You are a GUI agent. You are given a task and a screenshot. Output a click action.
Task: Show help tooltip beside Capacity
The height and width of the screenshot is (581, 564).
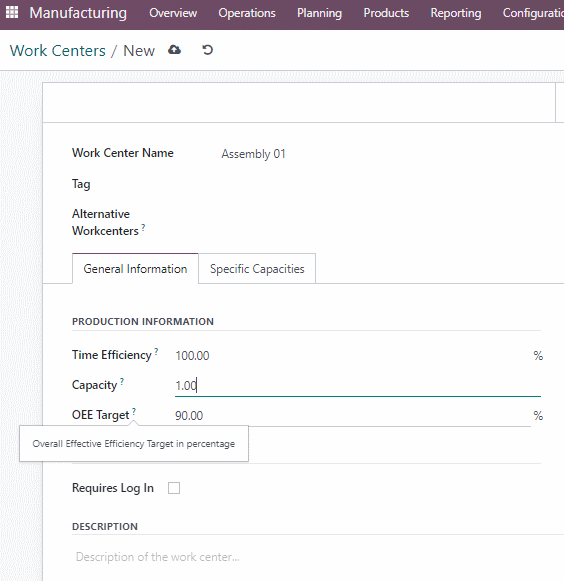(x=122, y=381)
